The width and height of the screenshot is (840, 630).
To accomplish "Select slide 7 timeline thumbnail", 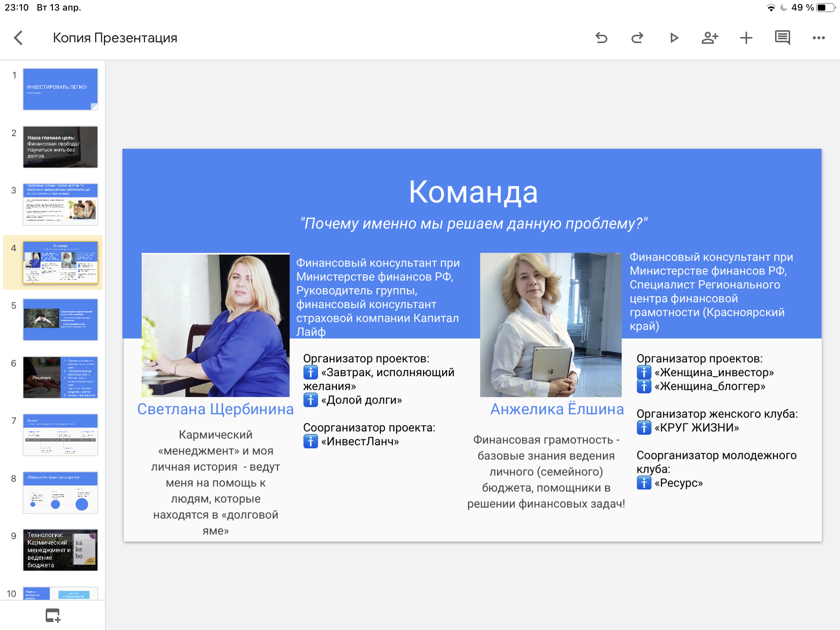I will point(60,435).
